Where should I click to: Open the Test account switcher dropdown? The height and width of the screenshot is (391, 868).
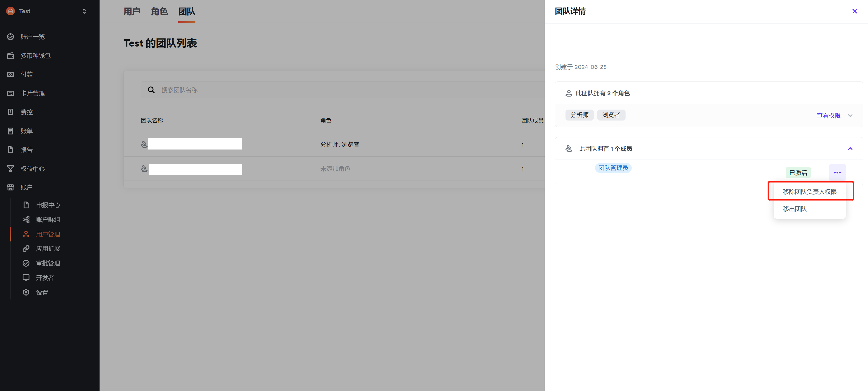click(x=84, y=11)
